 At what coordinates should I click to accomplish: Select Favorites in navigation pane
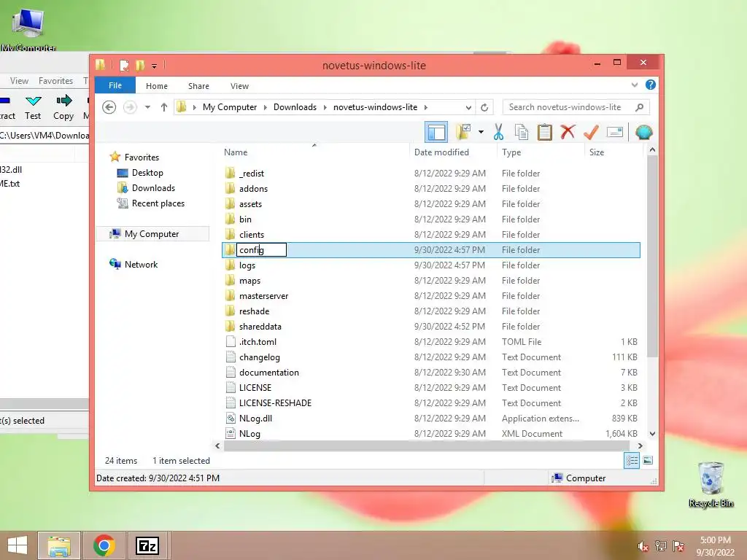[x=142, y=157]
